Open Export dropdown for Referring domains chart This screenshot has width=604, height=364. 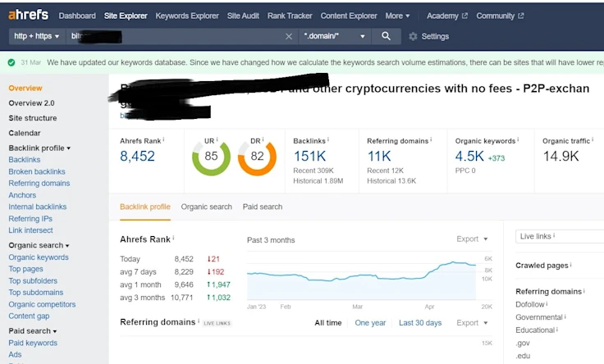[472, 323]
